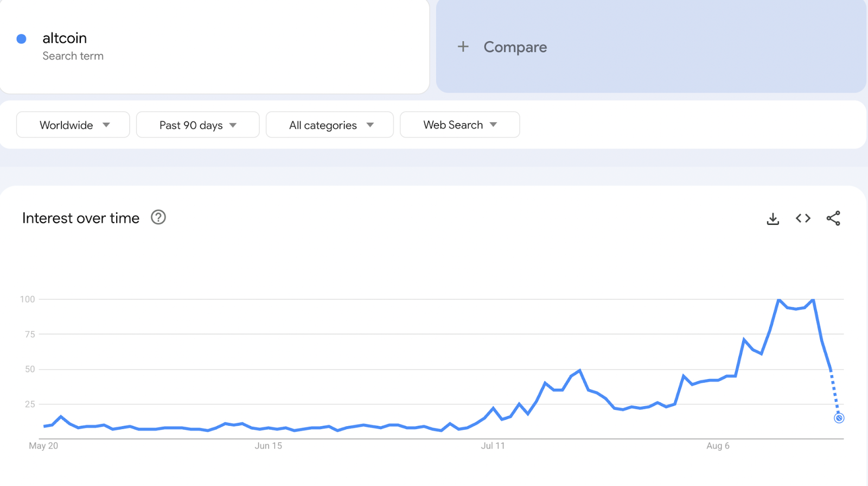Download the Interest over time data
Screen dimensions: 868x486
773,218
